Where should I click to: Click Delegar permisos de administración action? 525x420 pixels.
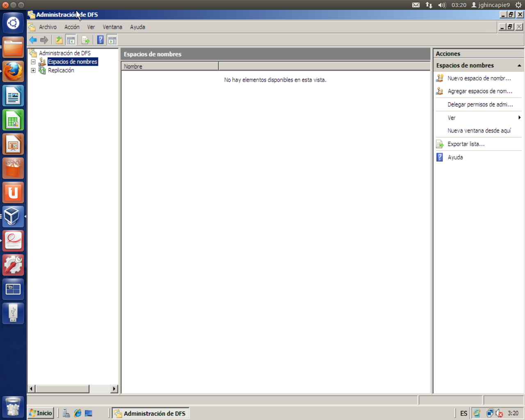480,105
